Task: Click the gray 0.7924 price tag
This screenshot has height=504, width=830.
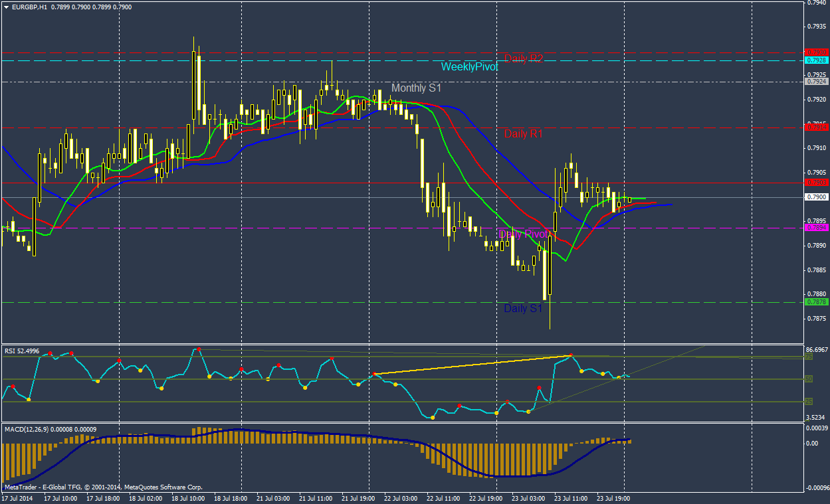Action: tap(815, 82)
